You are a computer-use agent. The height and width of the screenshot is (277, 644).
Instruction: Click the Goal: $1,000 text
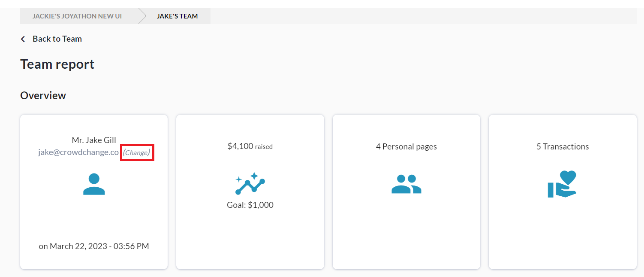250,205
